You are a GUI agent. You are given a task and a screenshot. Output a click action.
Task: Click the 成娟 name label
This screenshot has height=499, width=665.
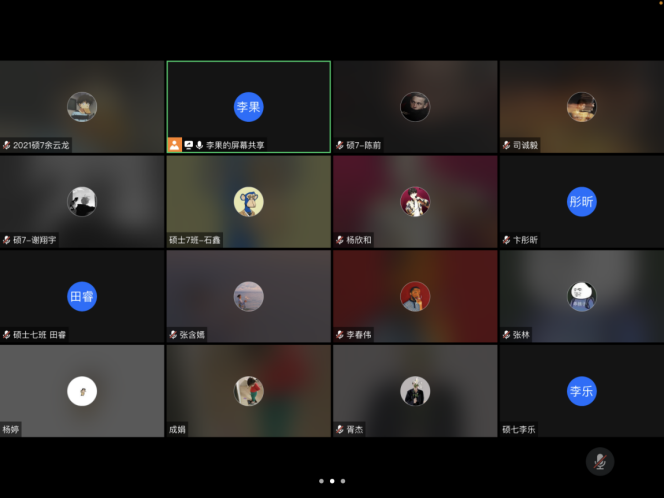178,430
